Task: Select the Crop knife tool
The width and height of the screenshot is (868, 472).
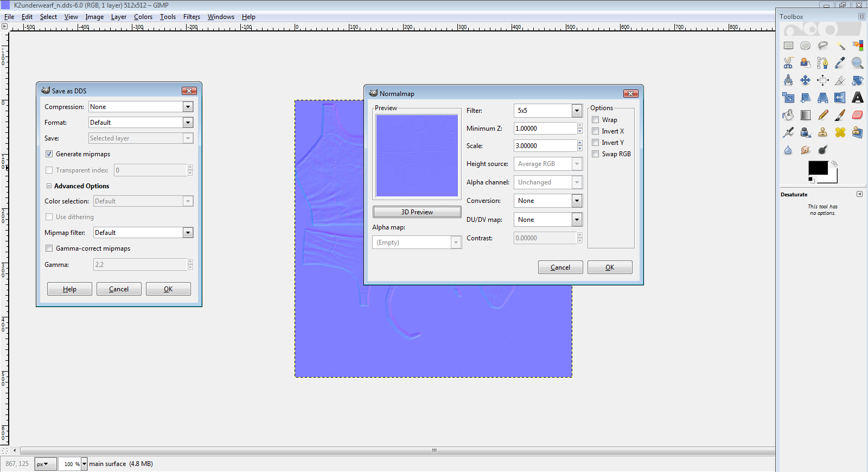Action: pos(840,80)
